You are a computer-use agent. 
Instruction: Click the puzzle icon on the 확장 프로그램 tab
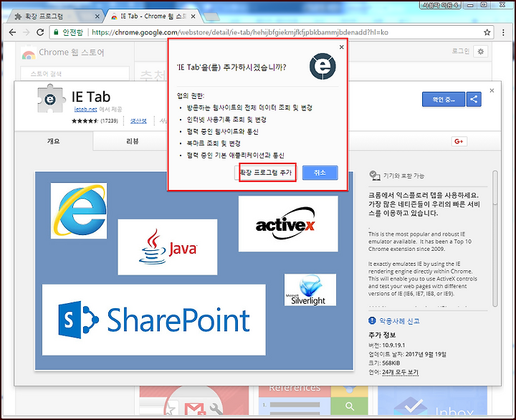coord(18,16)
